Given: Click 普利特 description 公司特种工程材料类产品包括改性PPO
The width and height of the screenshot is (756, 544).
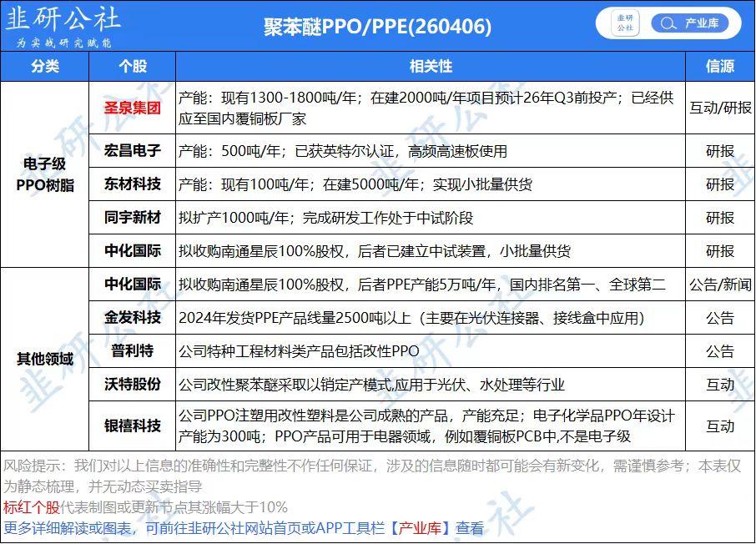Looking at the screenshot, I should 299,351.
